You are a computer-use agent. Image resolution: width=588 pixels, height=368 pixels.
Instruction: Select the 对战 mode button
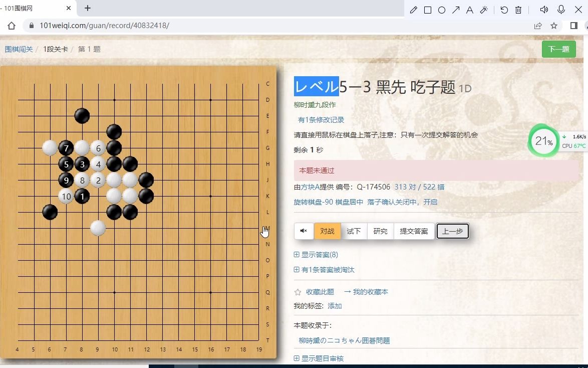[x=327, y=231]
